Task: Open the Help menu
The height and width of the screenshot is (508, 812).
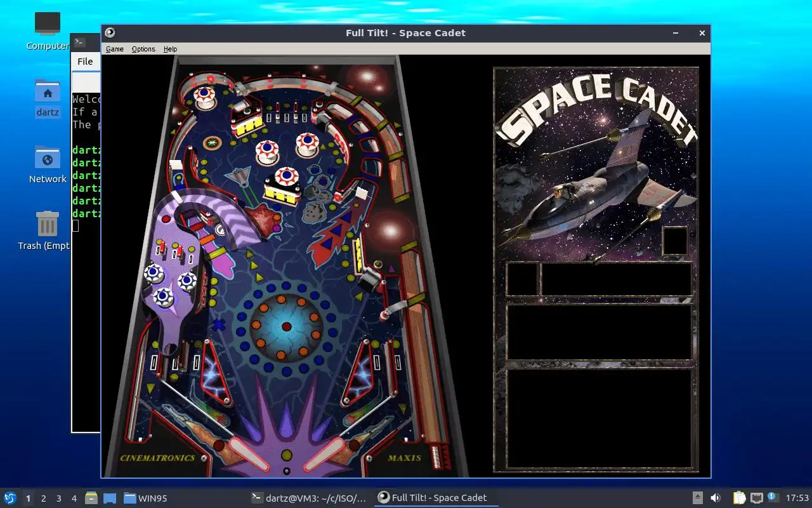Action: (170, 49)
